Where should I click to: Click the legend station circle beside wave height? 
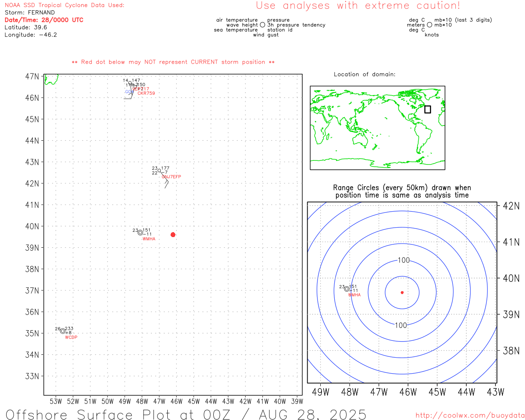pos(262,25)
